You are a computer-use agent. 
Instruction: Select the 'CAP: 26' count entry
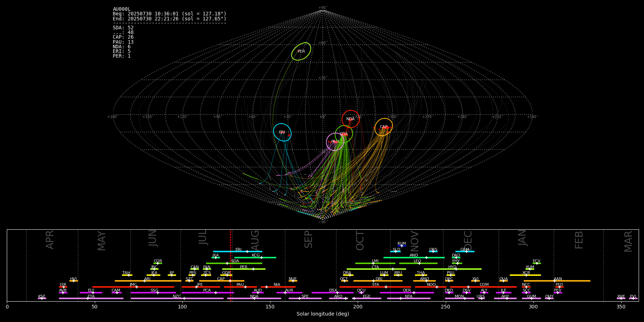pyautogui.click(x=123, y=37)
